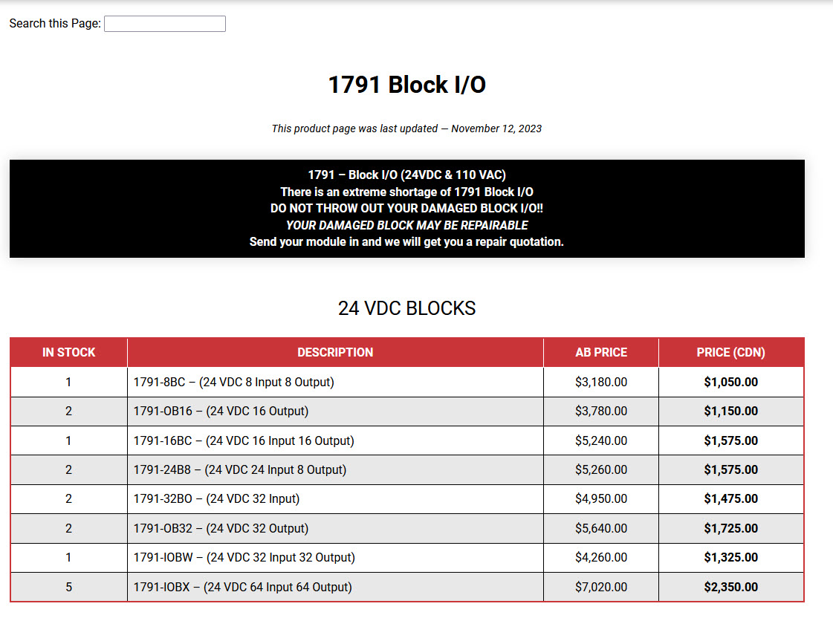Image resolution: width=833 pixels, height=644 pixels.
Task: Click the IN STOCK column header
Action: (x=68, y=353)
